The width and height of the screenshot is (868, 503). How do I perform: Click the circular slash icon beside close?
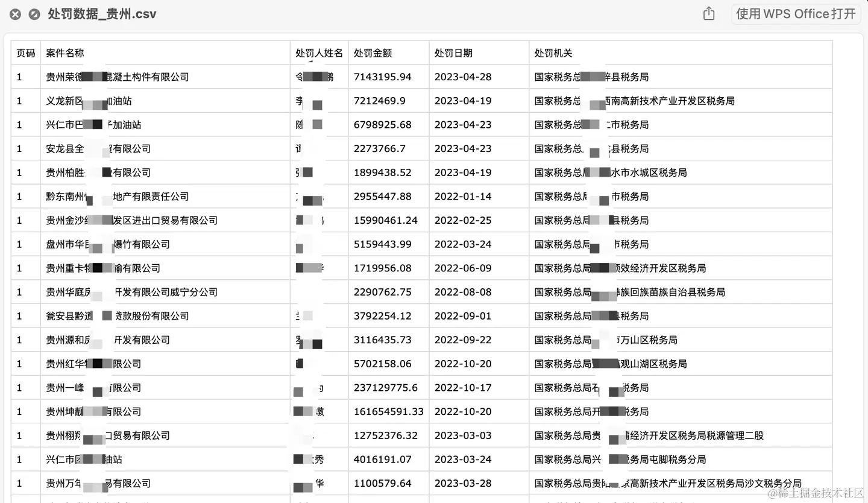click(34, 14)
